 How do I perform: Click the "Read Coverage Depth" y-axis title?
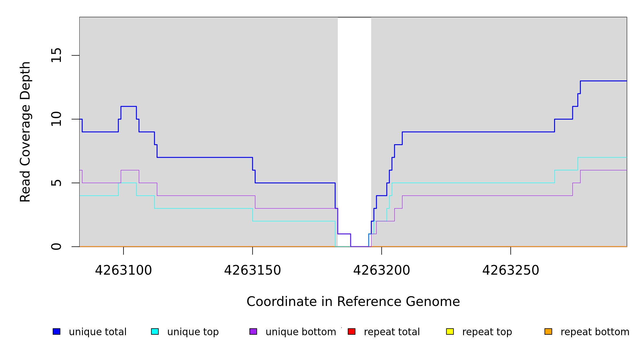click(25, 132)
